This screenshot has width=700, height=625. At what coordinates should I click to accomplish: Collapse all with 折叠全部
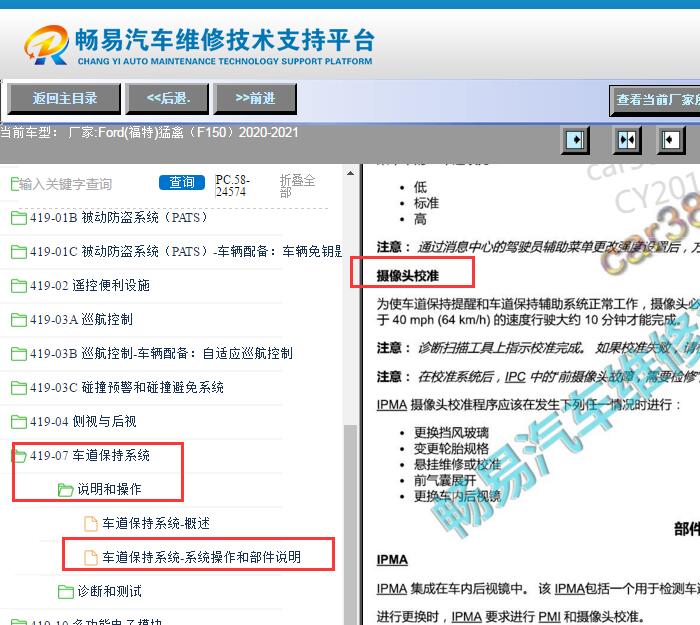click(297, 186)
